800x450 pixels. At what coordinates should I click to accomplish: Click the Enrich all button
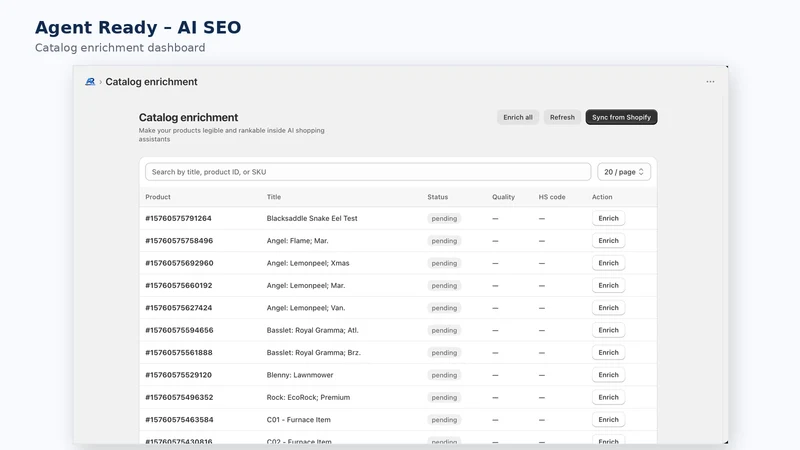(x=518, y=117)
